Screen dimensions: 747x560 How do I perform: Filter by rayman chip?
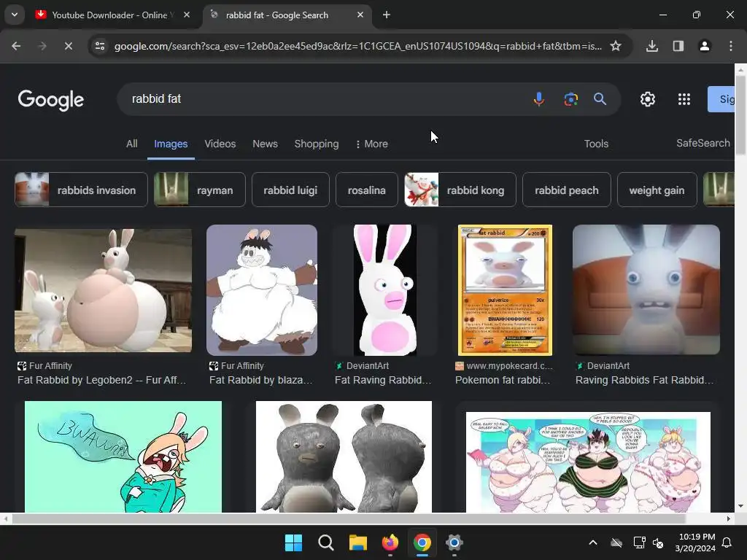pos(200,190)
